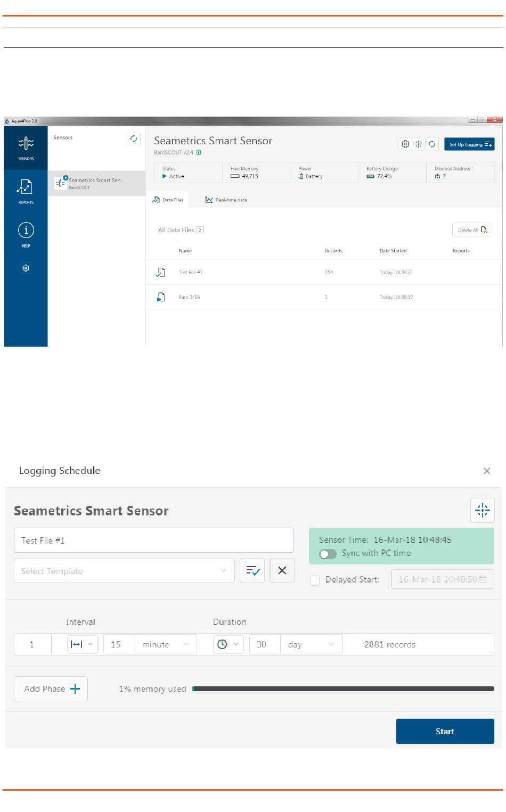Open sensor settings gear beside Set Up Logging
Viewport: 506px width, 812px height.
click(405, 144)
